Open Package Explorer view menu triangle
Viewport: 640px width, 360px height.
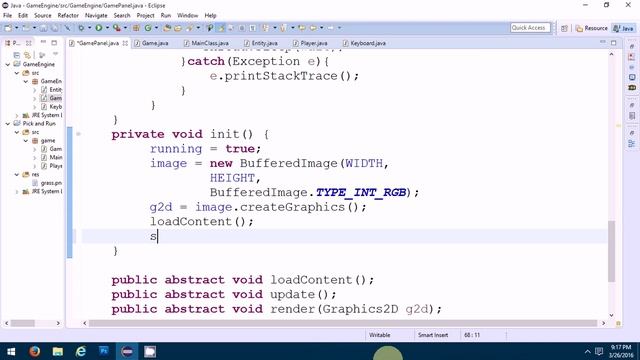[x=55, y=54]
